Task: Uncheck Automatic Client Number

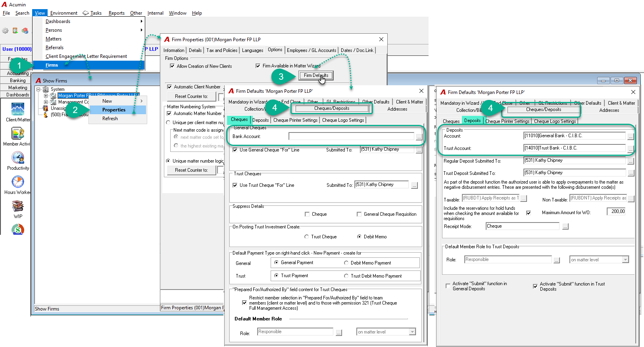Action: [x=169, y=87]
